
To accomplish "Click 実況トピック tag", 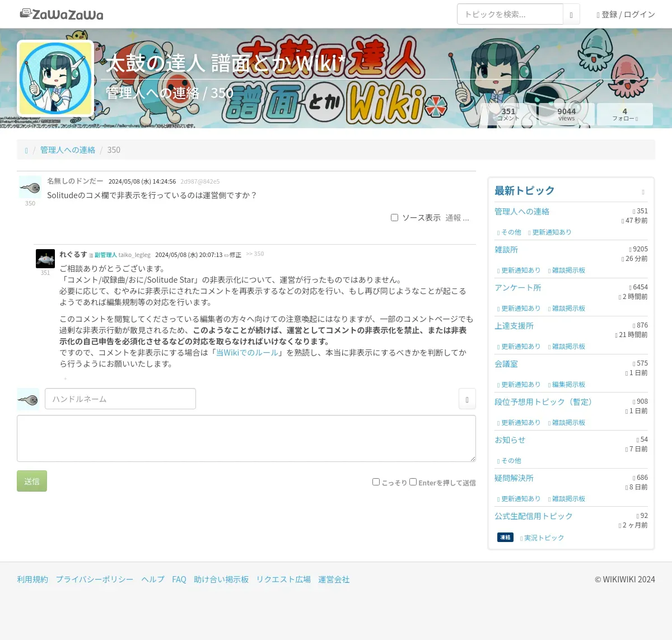I will coord(542,538).
